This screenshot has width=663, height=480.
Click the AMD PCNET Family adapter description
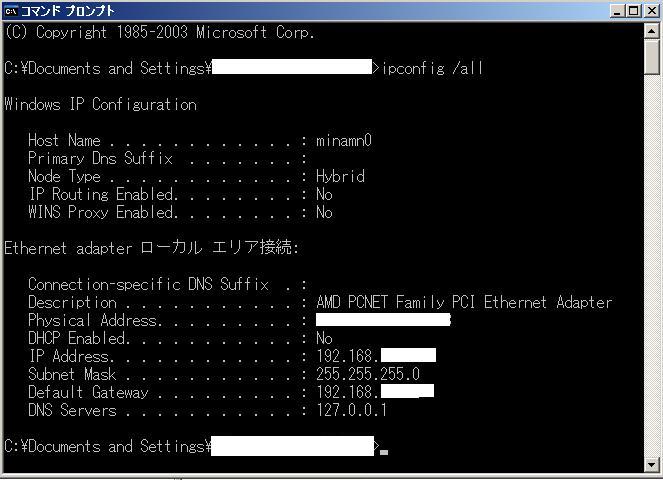pos(464,302)
